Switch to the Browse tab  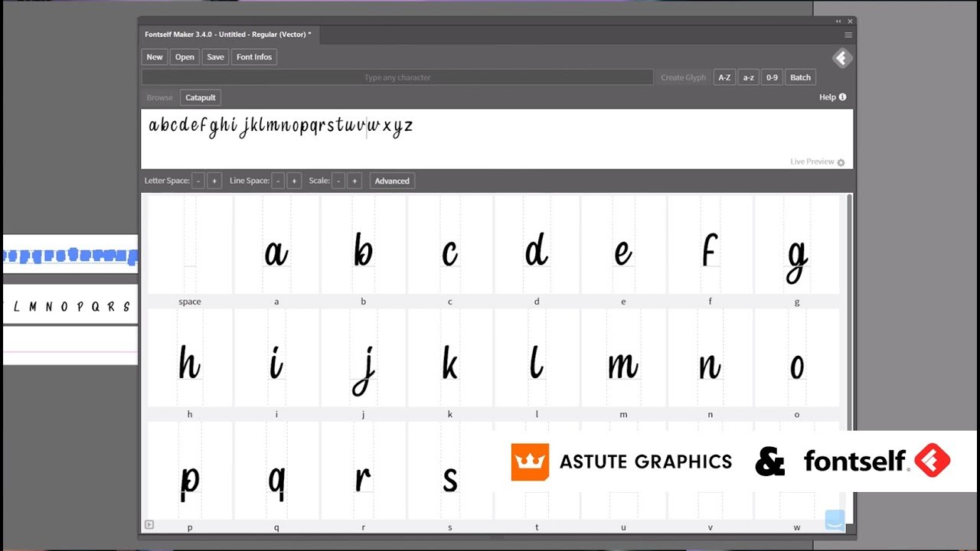coord(159,97)
